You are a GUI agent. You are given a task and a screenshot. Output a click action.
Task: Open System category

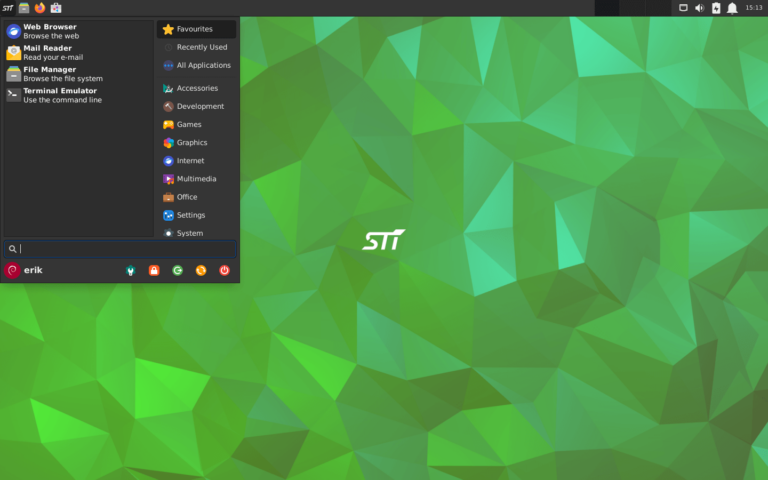point(196,233)
